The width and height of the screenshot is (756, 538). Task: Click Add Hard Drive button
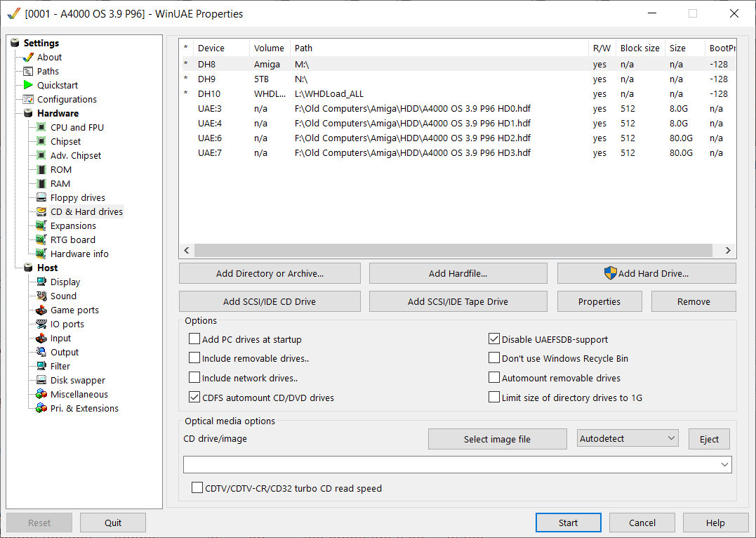(646, 273)
